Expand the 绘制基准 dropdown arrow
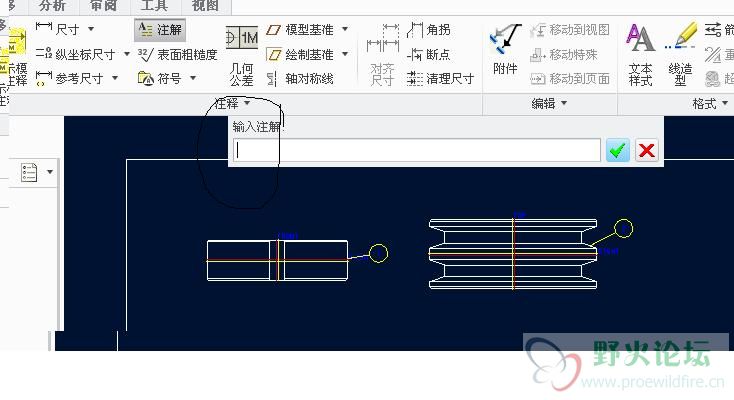 click(345, 54)
